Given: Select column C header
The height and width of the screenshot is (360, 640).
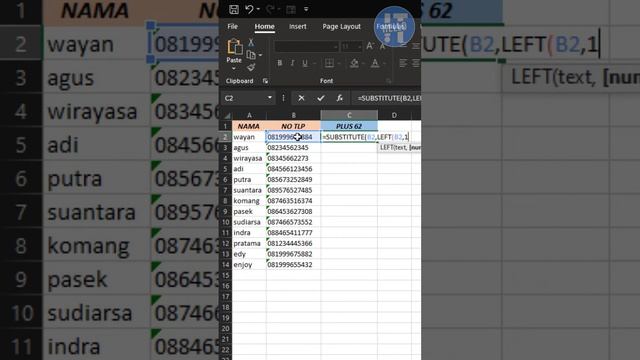Looking at the screenshot, I should (349, 116).
